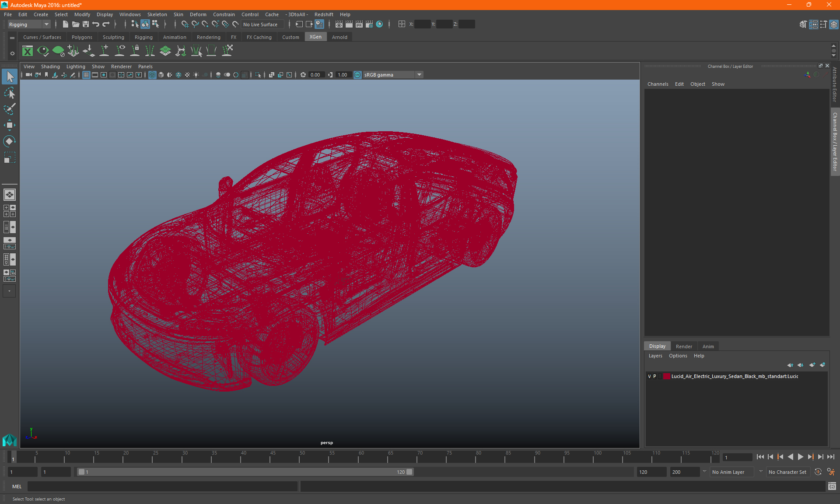840x504 pixels.
Task: Click the snap to curves icon
Action: tap(195, 24)
